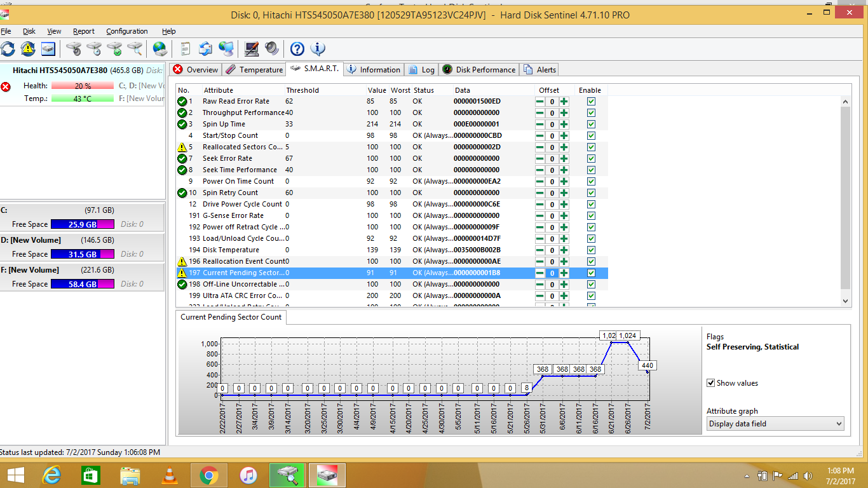Image resolution: width=868 pixels, height=488 pixels.
Task: Switch to the Temperature tab
Action: (x=254, y=70)
